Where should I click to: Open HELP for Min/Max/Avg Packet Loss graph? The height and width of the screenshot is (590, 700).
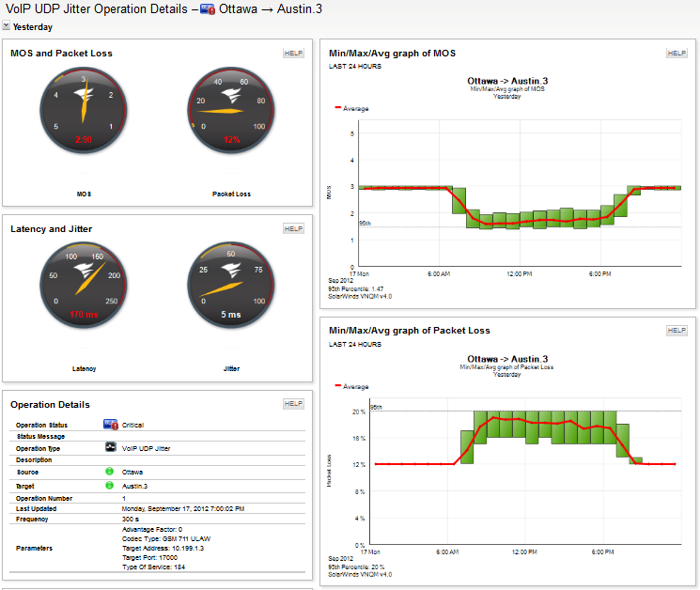click(x=677, y=331)
